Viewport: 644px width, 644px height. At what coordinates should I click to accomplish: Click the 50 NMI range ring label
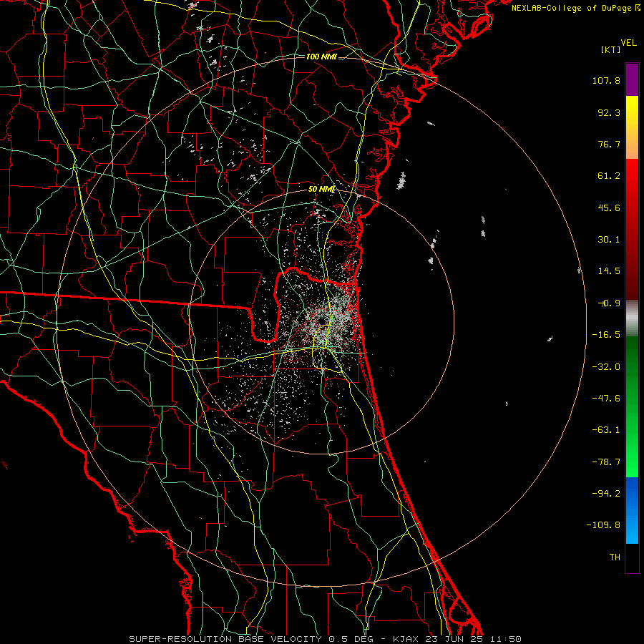[x=321, y=190]
